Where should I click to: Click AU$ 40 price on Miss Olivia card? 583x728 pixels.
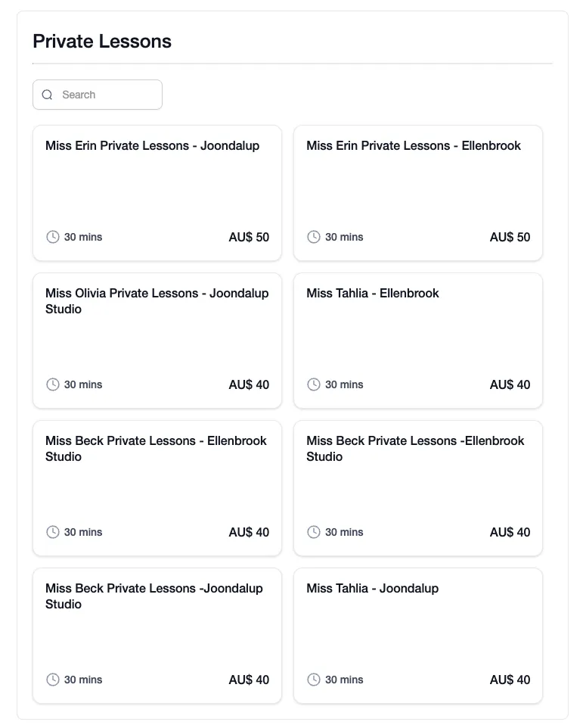pyautogui.click(x=249, y=384)
